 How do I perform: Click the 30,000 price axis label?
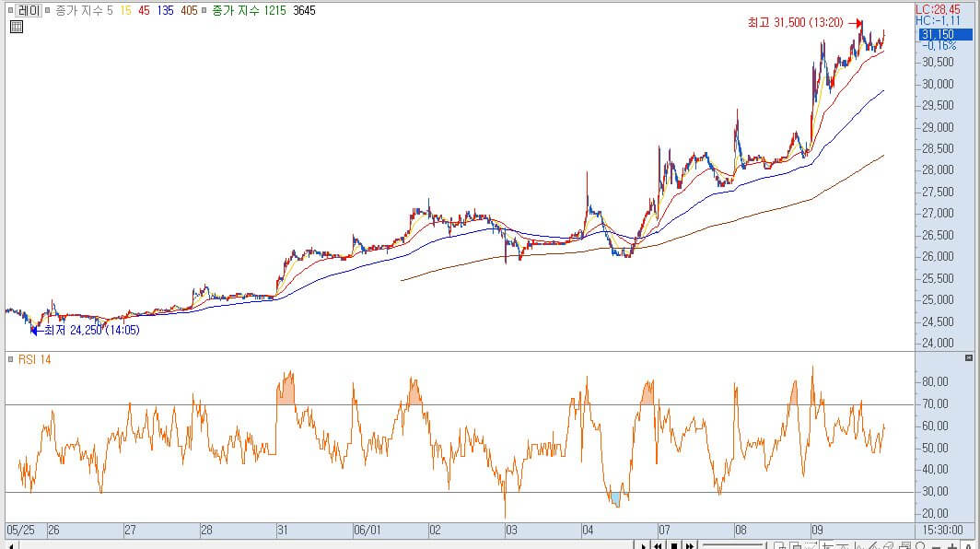click(x=939, y=84)
